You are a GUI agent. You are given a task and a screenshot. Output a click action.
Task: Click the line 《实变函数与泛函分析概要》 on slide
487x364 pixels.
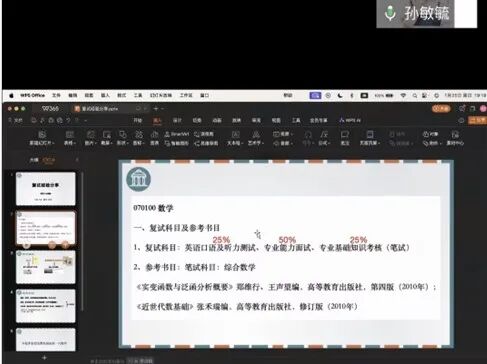[286, 287]
